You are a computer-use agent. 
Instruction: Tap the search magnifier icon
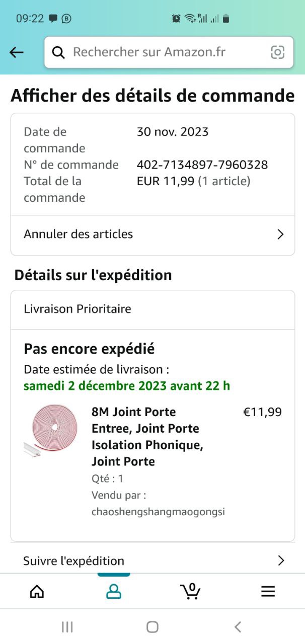pyautogui.click(x=59, y=52)
